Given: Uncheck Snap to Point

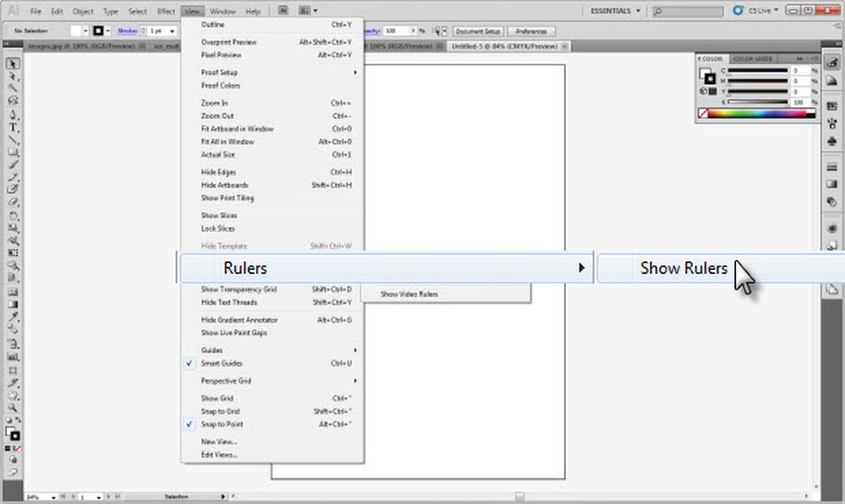Looking at the screenshot, I should (272, 424).
